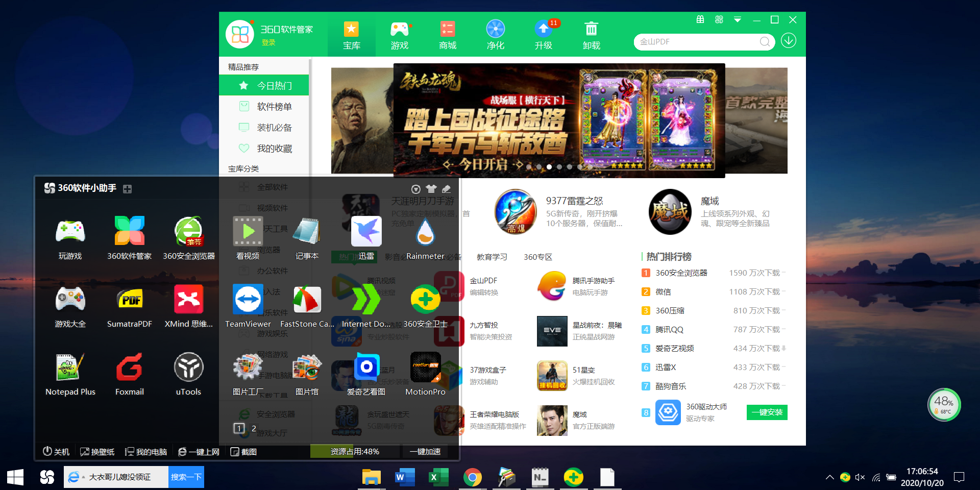Select 今日热门 in the sidebar
The width and height of the screenshot is (980, 490).
click(264, 85)
